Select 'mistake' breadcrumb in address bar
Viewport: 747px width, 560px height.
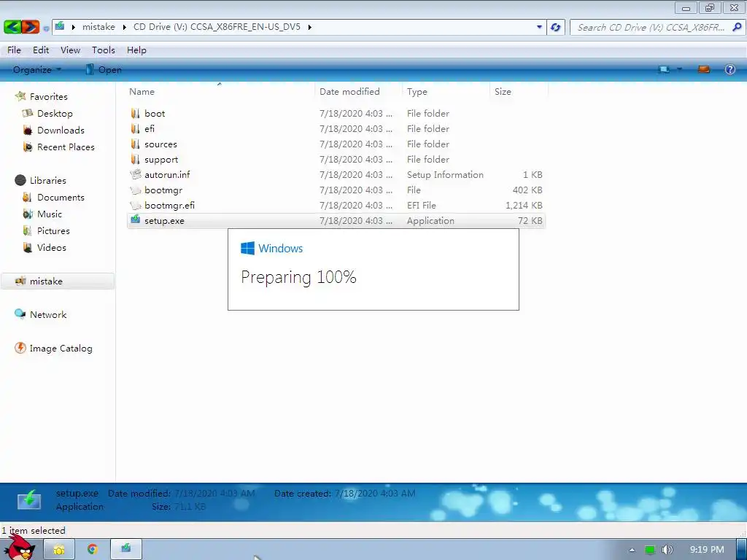pyautogui.click(x=98, y=27)
